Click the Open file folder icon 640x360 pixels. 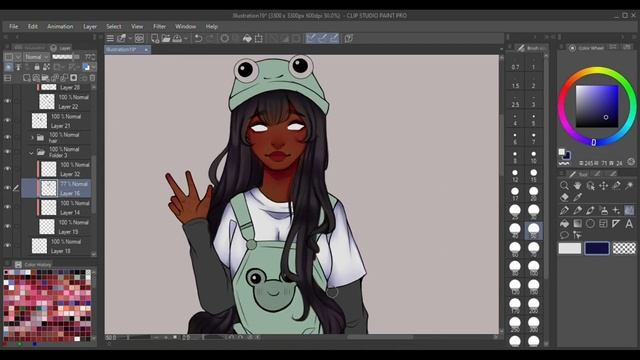(166, 38)
